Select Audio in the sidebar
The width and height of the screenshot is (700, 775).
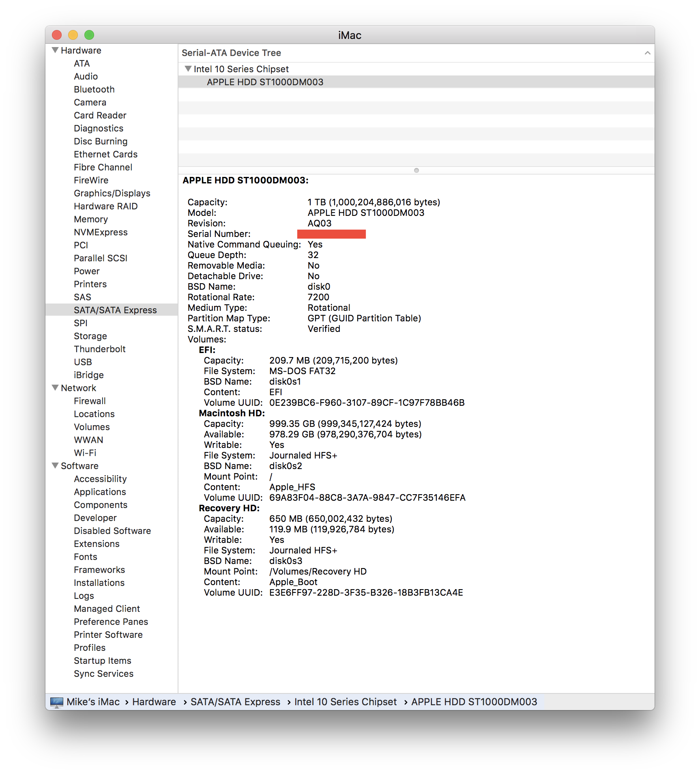click(x=86, y=77)
